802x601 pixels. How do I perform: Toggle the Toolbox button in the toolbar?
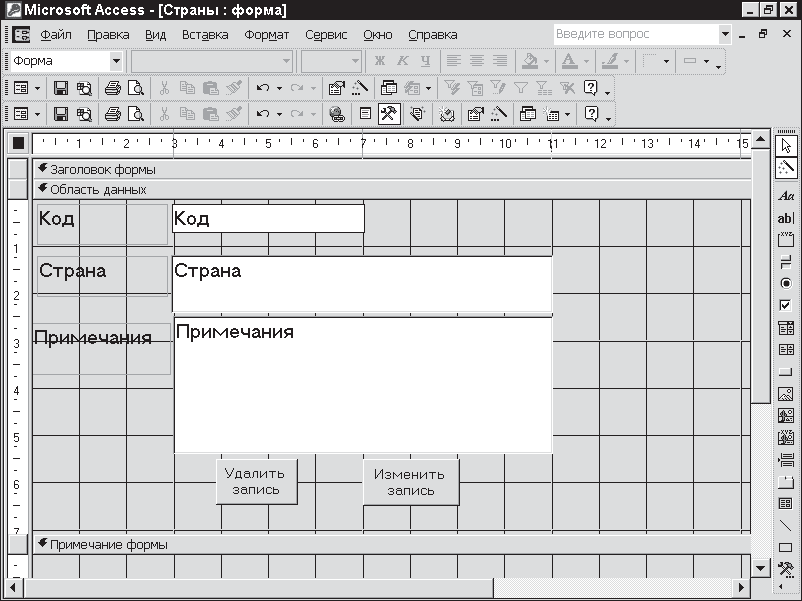click(x=389, y=114)
